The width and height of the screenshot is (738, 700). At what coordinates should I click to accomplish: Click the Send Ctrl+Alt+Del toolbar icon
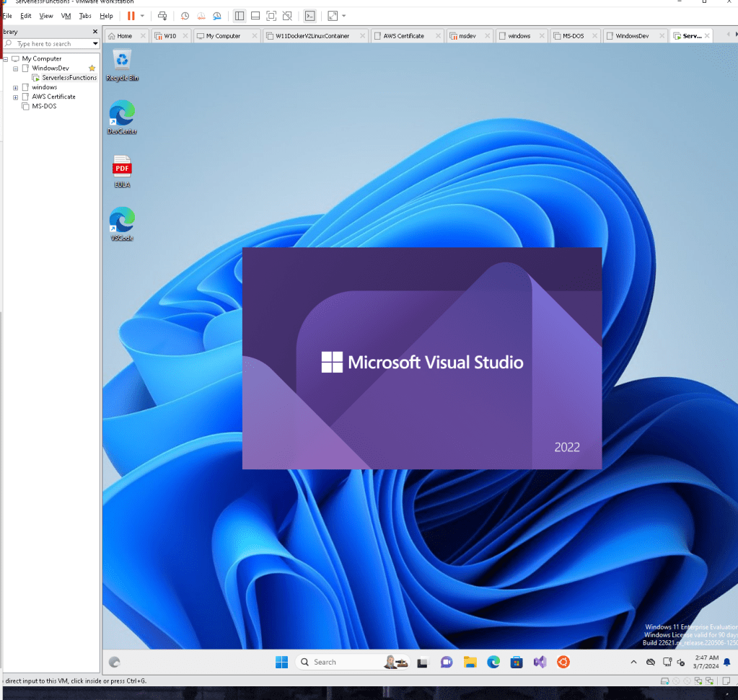[x=162, y=16]
